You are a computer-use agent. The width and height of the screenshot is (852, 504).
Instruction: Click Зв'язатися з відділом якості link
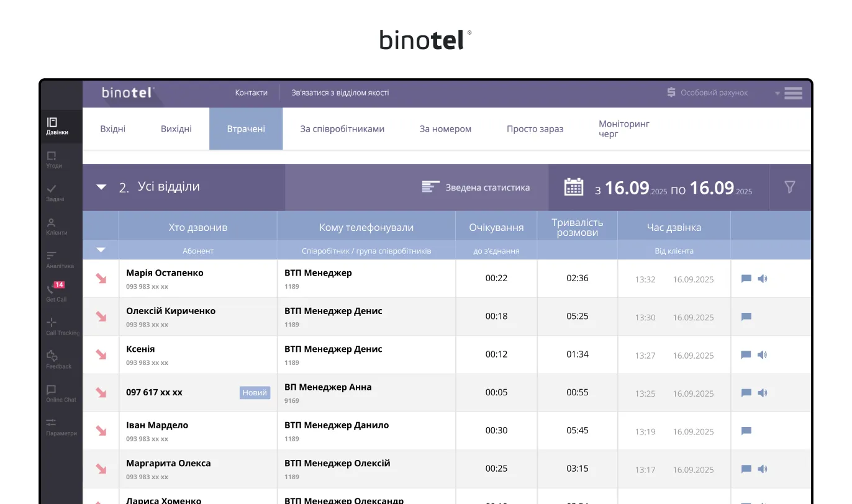tap(340, 92)
